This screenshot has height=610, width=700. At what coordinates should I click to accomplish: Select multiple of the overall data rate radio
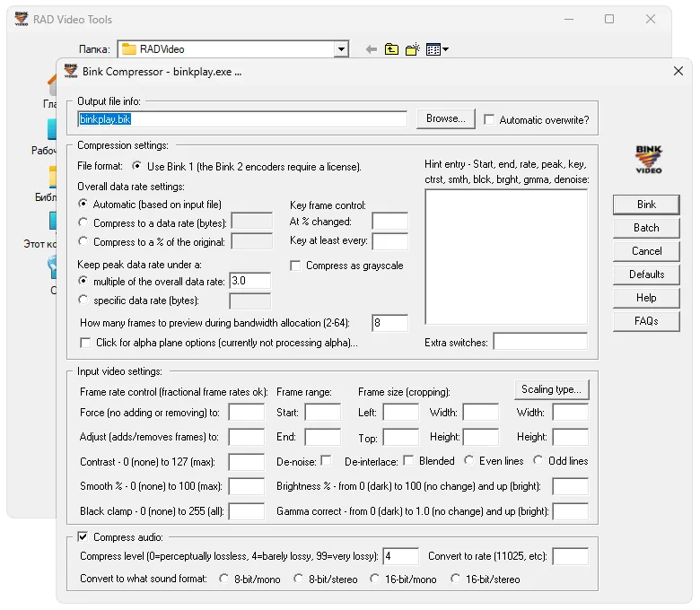point(83,281)
